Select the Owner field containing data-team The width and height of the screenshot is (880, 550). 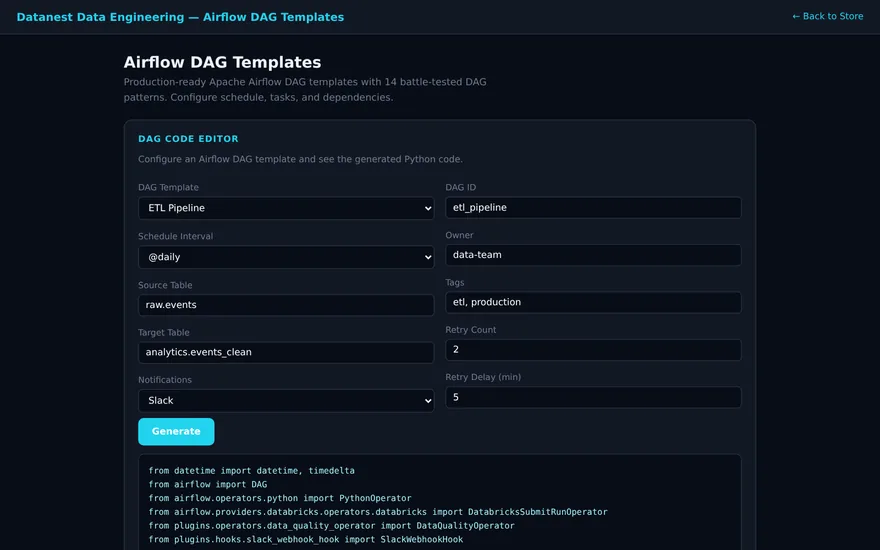[x=593, y=255]
